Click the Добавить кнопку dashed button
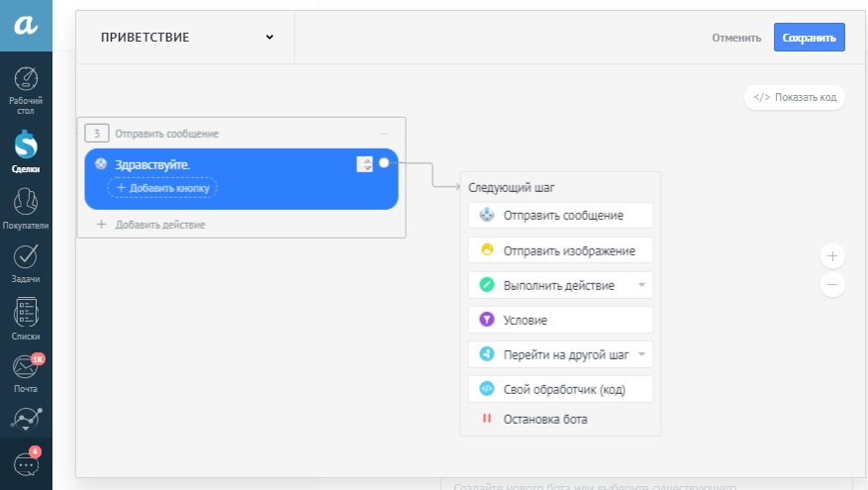868x490 pixels. [162, 187]
